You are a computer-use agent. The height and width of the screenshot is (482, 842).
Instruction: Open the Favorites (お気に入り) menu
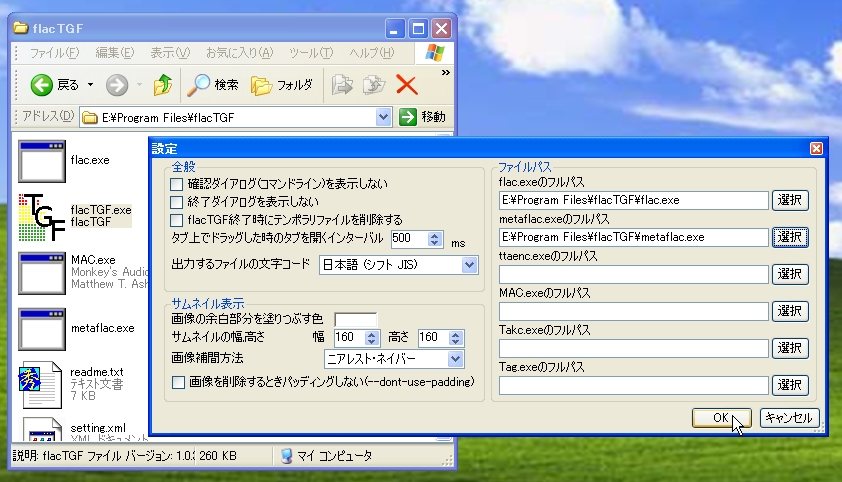click(239, 53)
